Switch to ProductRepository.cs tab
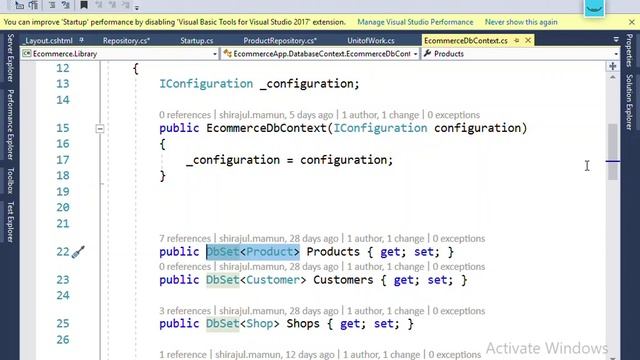Image resolution: width=640 pixels, height=360 pixels. point(280,40)
